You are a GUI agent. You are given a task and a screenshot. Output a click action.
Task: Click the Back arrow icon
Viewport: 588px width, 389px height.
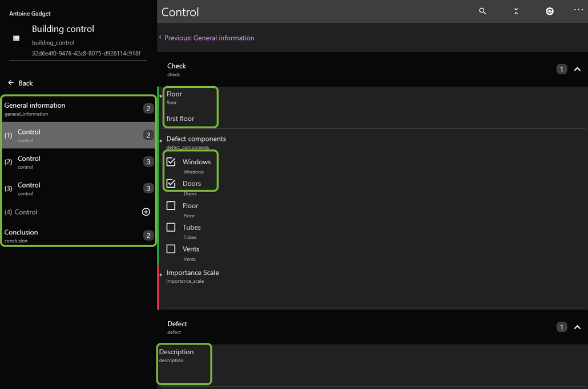(x=11, y=83)
